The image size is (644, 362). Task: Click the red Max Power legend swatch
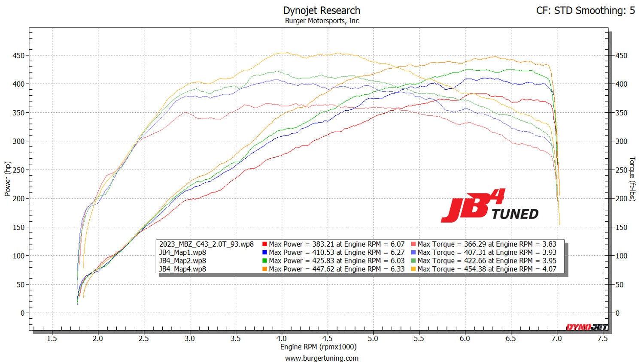coord(264,244)
